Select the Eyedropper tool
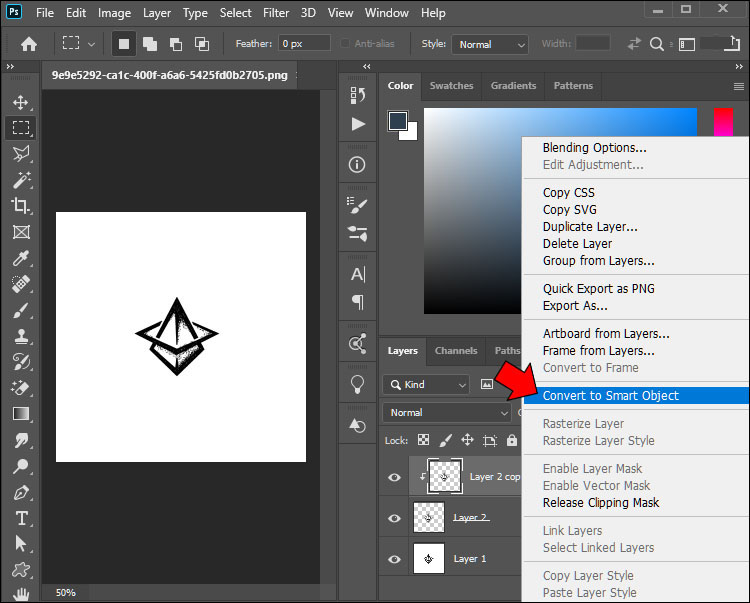 click(21, 258)
